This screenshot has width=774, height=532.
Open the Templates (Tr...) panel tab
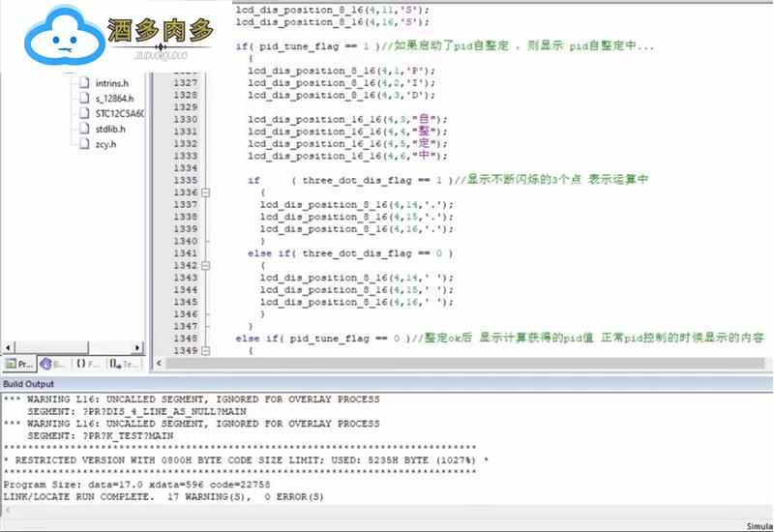pyautogui.click(x=124, y=364)
